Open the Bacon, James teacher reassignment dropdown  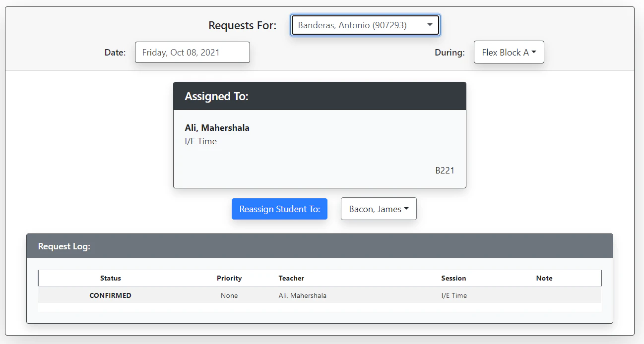tap(378, 209)
